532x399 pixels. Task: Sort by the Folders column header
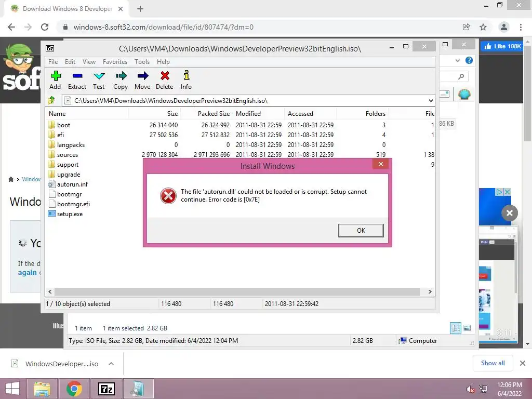(362, 114)
